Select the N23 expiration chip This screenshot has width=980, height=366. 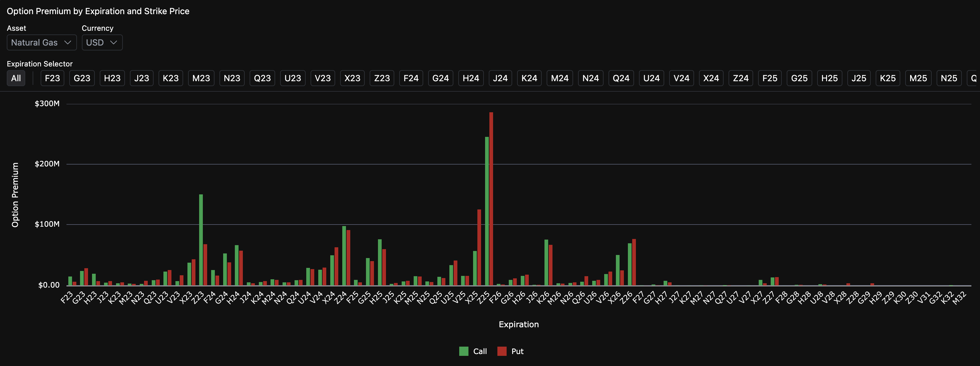click(232, 78)
